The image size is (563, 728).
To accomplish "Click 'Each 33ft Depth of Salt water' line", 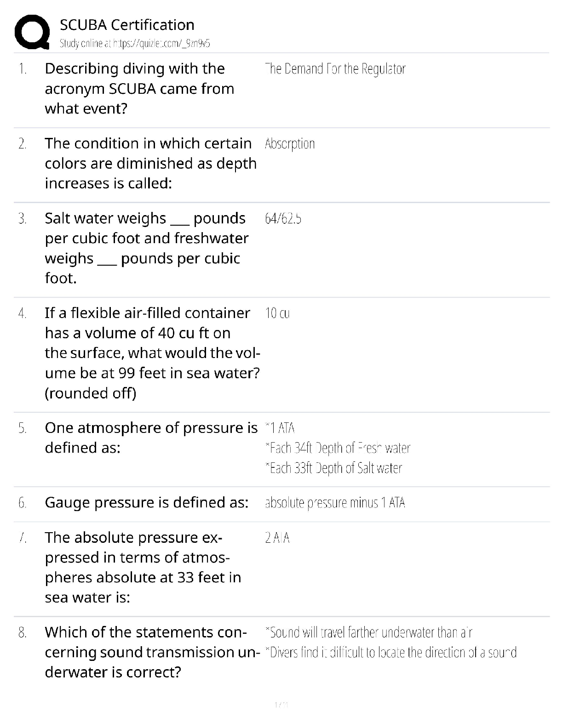I will [334, 468].
